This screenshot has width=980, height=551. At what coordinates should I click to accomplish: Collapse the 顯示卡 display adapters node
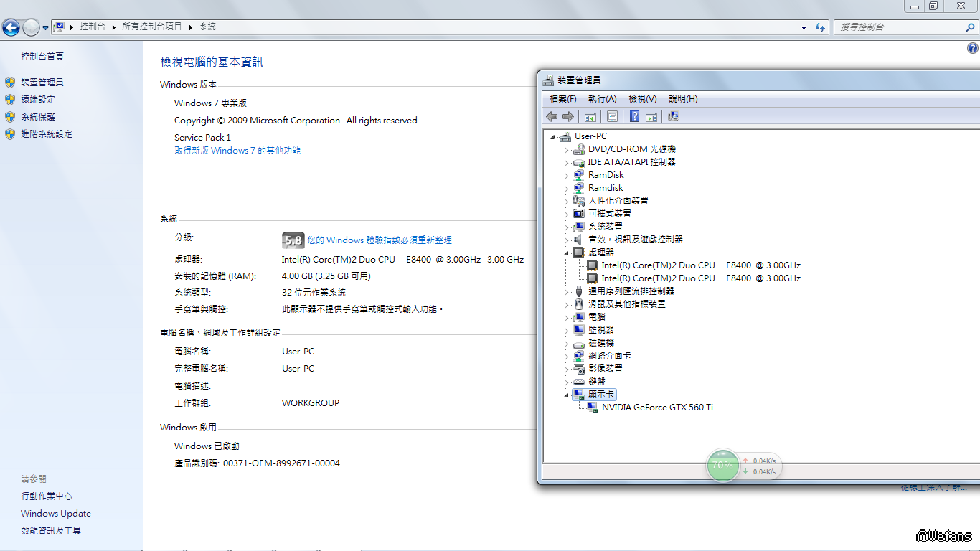[566, 395]
